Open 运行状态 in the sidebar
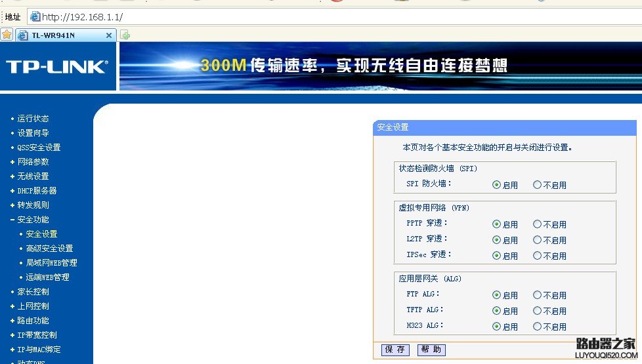Viewport: 642px width, 364px height. point(33,119)
